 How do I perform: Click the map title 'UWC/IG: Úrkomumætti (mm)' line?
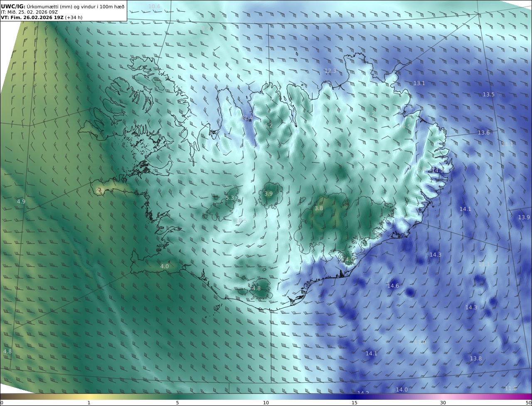[62, 6]
